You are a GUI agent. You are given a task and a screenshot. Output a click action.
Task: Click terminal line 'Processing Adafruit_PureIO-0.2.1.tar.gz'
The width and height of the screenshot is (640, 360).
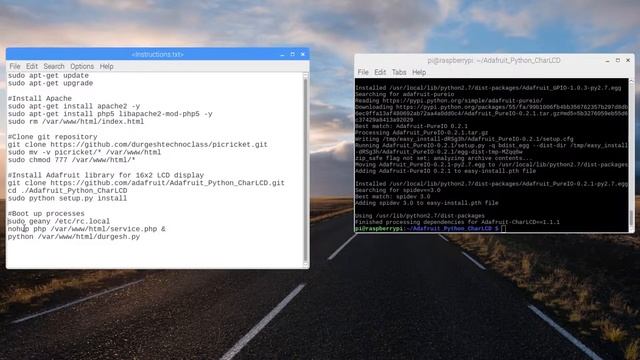point(422,133)
